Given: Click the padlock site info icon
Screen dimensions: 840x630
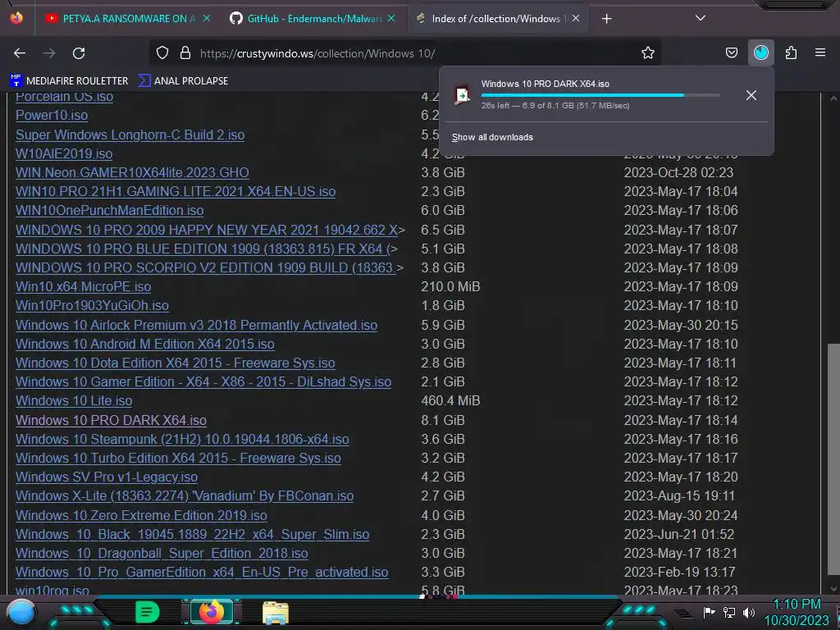Looking at the screenshot, I should tap(185, 53).
